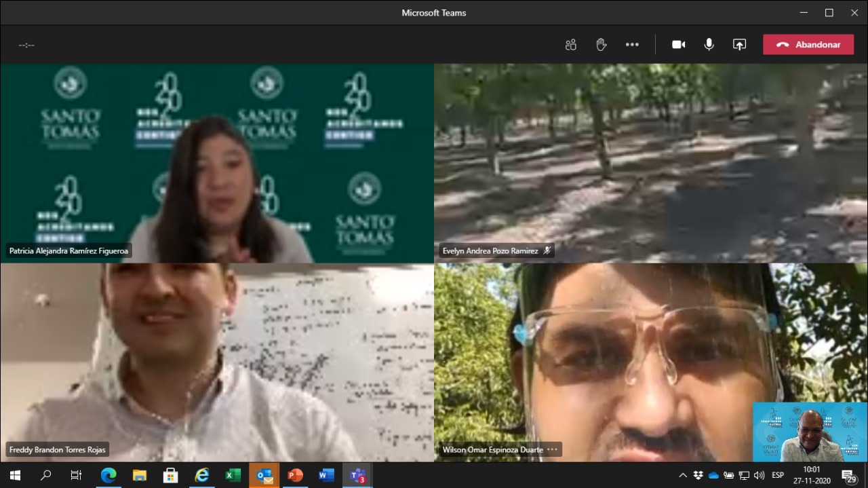Open the share screen tray
Screen dimensions: 868x488
739,45
